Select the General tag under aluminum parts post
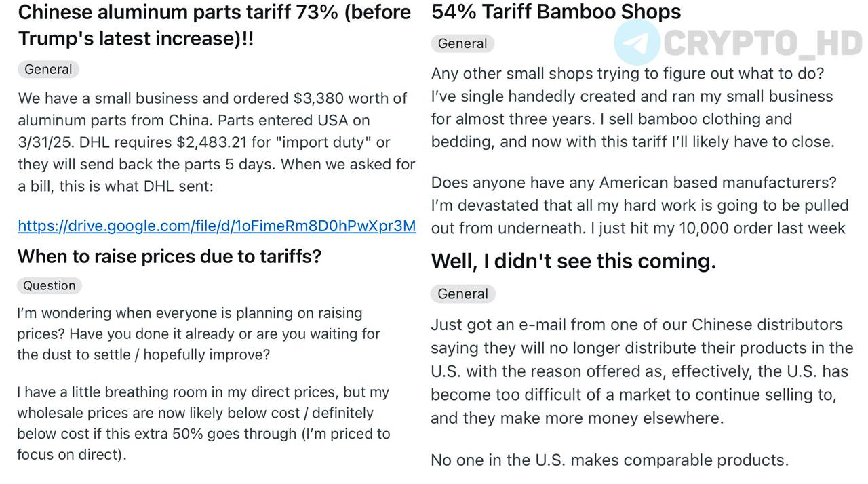This screenshot has width=868, height=484. click(x=48, y=69)
